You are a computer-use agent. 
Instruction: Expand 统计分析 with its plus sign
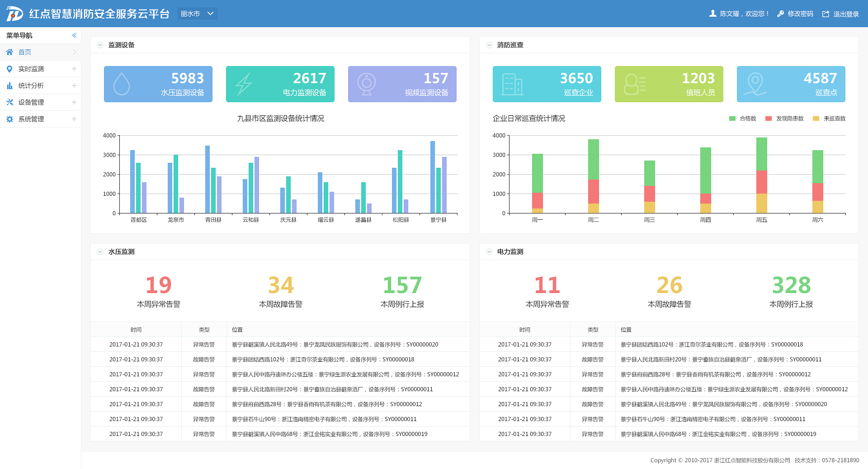point(74,85)
